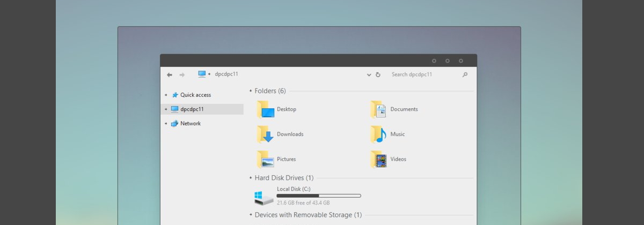644x225 pixels.
Task: Collapse Devices with Removable Storage group
Action: (x=251, y=215)
